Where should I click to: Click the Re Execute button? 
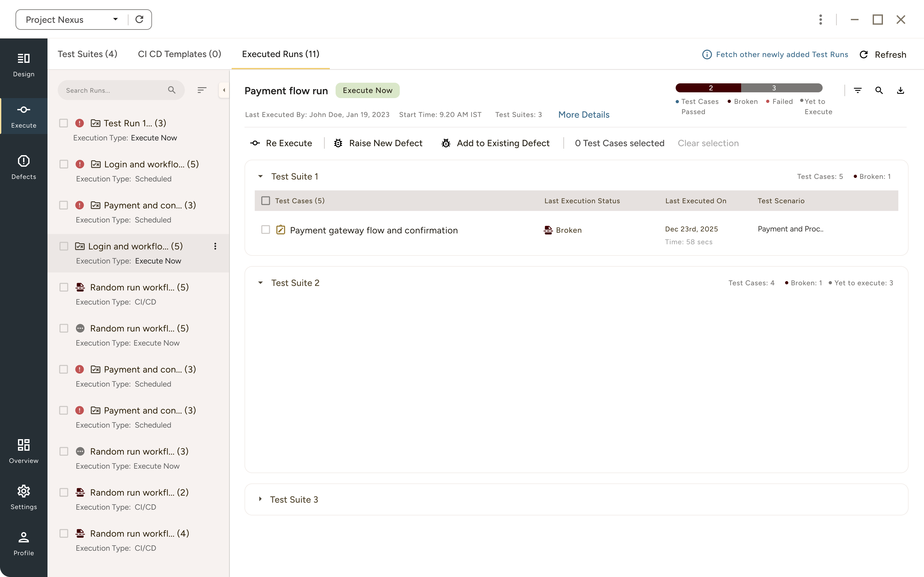pos(281,143)
